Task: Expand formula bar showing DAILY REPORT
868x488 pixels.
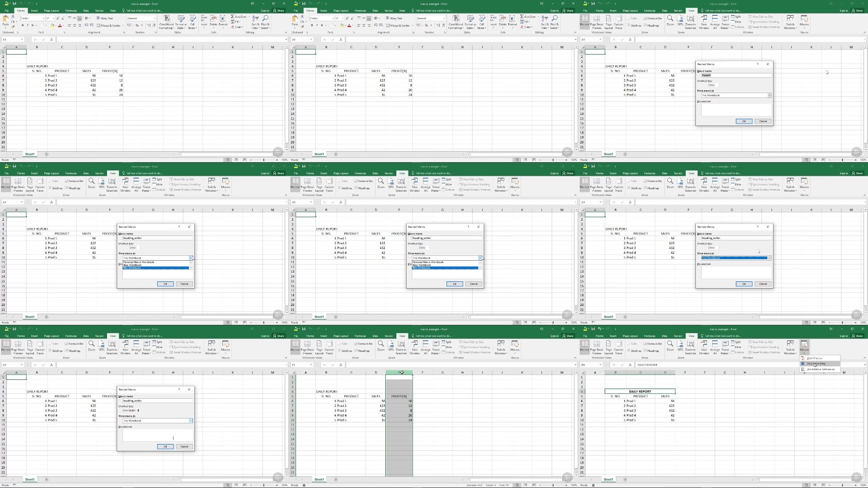Action: pos(865,364)
